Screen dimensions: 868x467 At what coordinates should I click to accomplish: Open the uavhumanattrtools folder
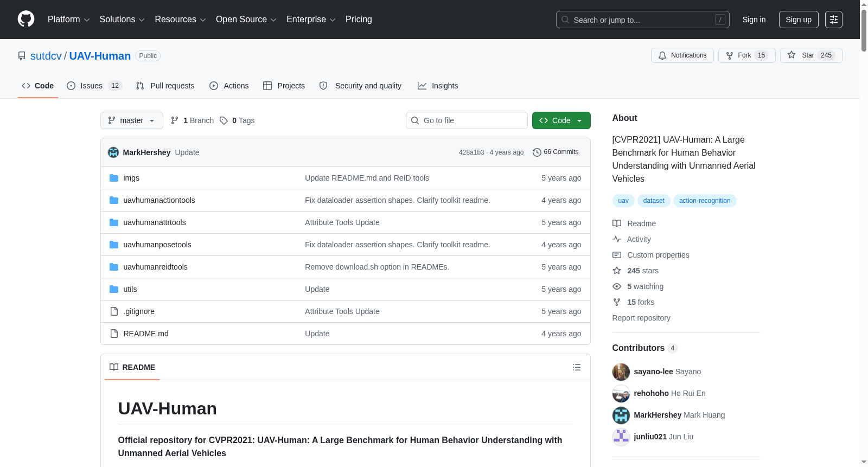[x=155, y=222]
